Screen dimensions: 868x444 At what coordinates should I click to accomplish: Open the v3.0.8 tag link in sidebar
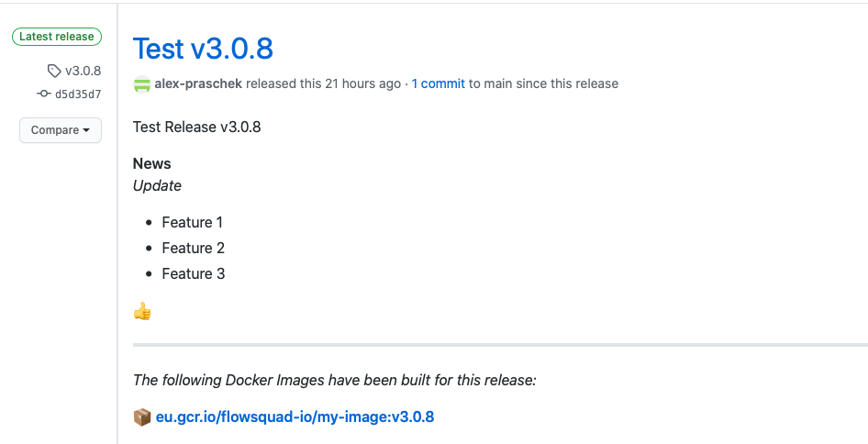pyautogui.click(x=83, y=71)
